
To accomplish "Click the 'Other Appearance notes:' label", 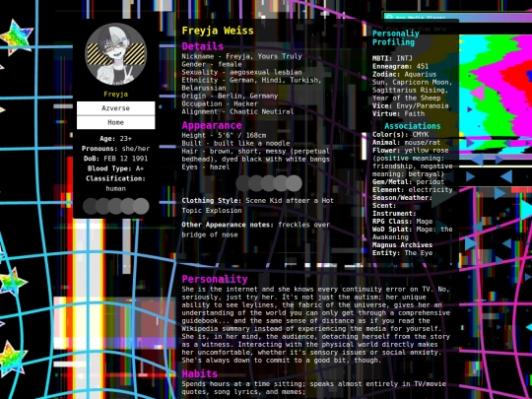I will [x=228, y=225].
